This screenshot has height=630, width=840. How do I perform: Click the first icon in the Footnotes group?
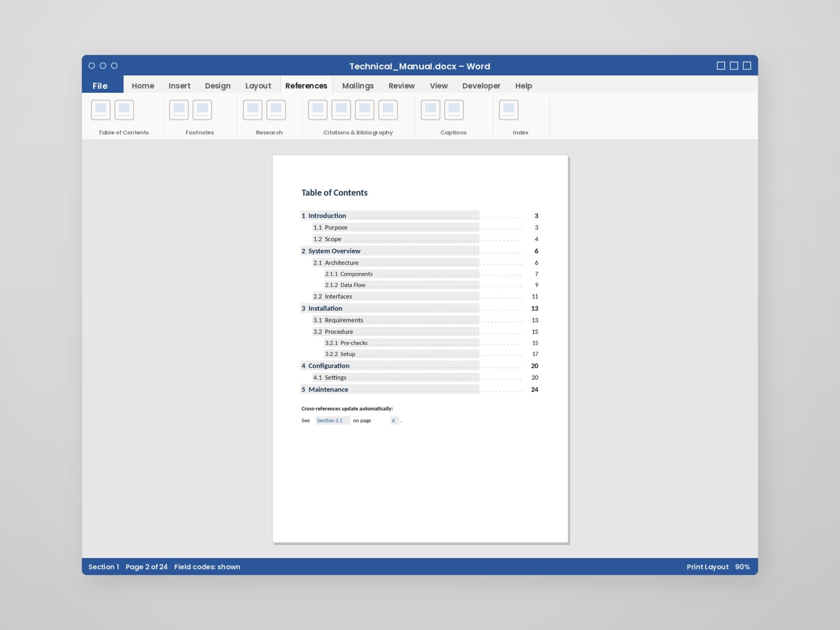coord(178,110)
